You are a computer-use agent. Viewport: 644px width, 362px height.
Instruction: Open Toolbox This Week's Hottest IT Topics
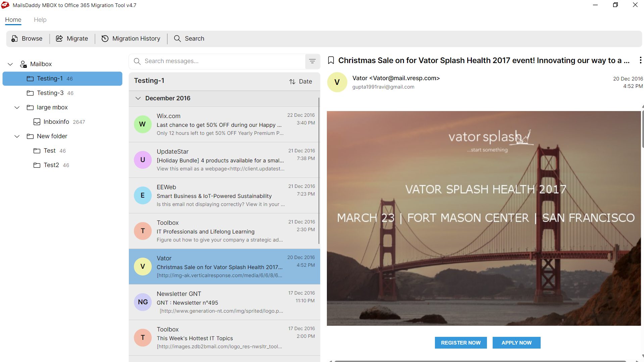click(224, 338)
